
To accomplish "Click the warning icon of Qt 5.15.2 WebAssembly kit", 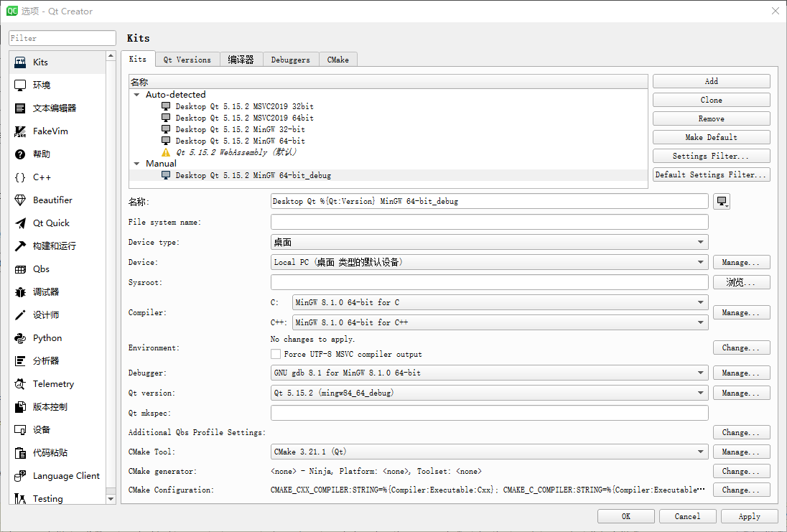I will pos(166,152).
